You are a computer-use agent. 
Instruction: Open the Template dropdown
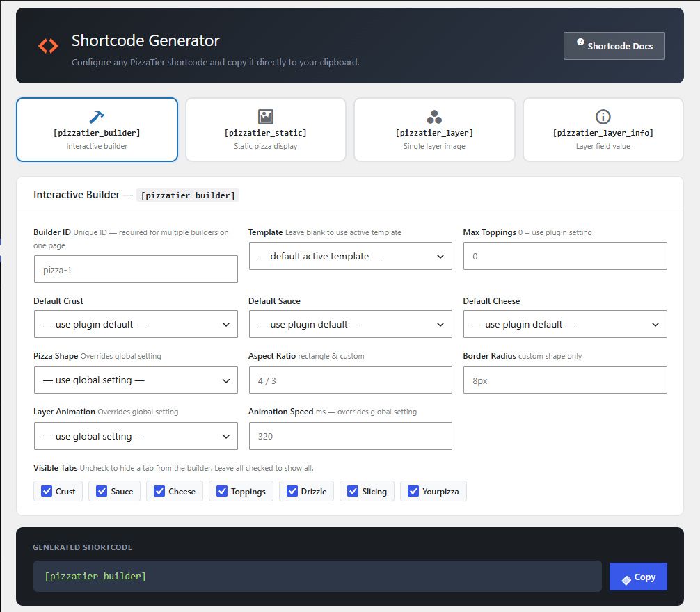(351, 256)
